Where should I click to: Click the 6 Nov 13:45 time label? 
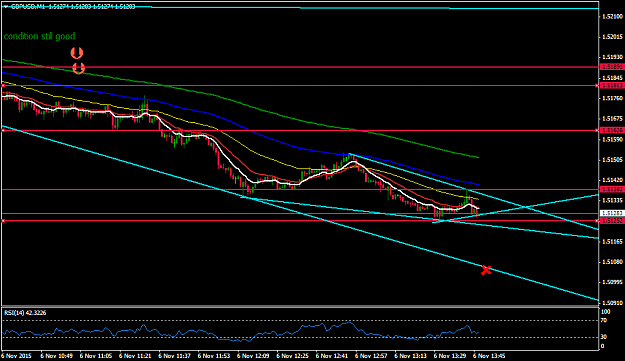point(489,355)
